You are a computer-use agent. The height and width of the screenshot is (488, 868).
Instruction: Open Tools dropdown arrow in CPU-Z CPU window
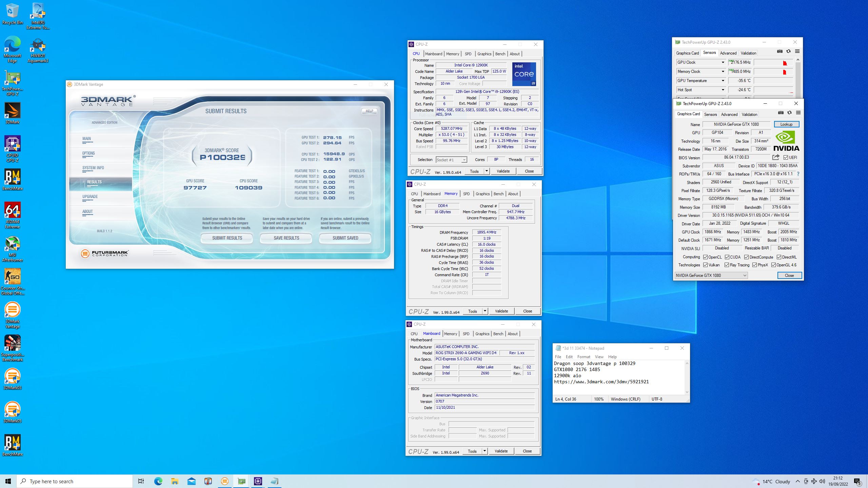tap(487, 171)
